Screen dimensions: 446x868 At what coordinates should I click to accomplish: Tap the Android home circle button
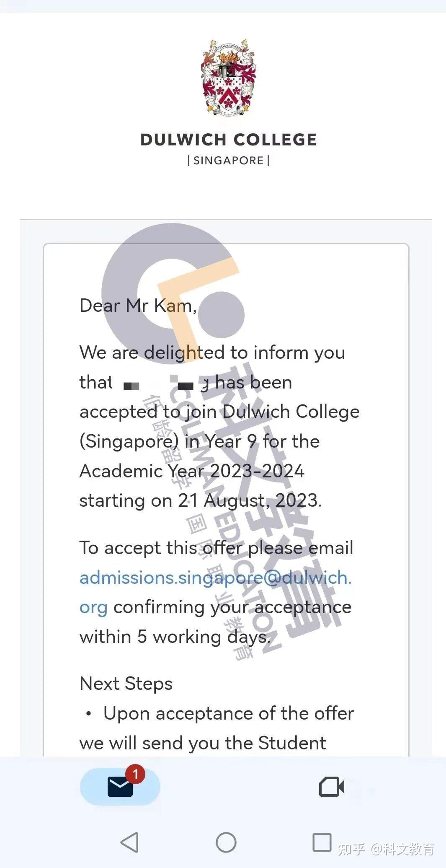tap(226, 842)
